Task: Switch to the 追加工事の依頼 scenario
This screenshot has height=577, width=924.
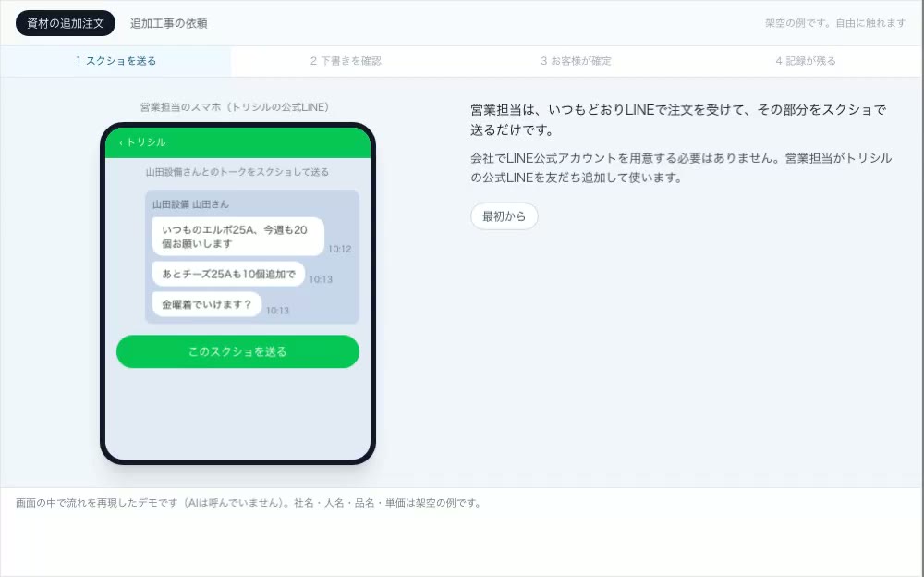Action: [168, 23]
